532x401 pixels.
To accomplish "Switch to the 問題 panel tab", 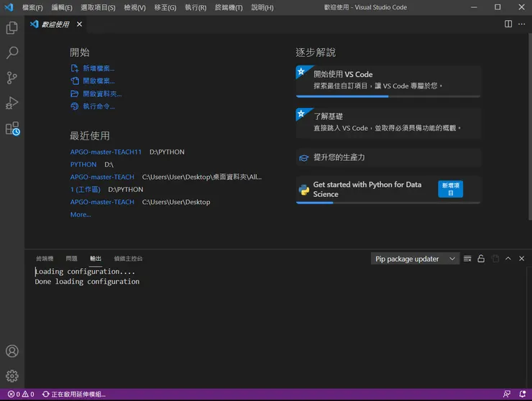I will [71, 259].
